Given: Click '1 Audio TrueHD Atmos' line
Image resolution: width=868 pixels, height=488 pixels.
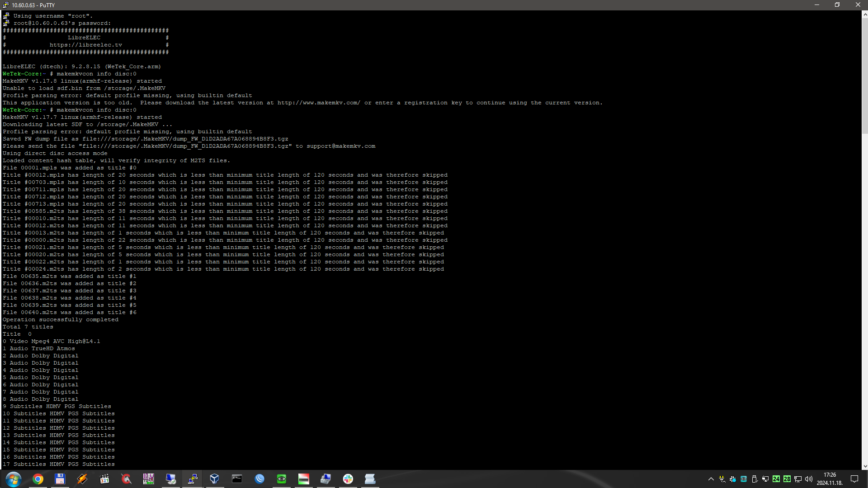Looking at the screenshot, I should point(39,349).
